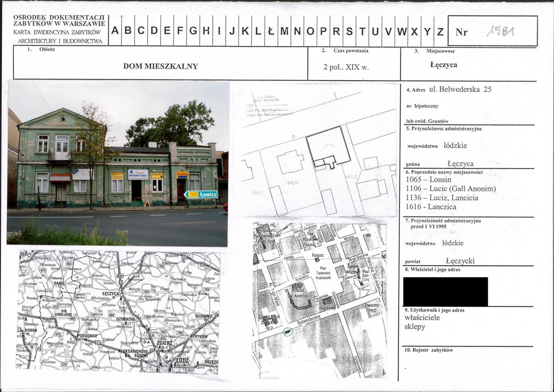
Task: Click the 'nr hipoteczny' label
Action: point(422,106)
